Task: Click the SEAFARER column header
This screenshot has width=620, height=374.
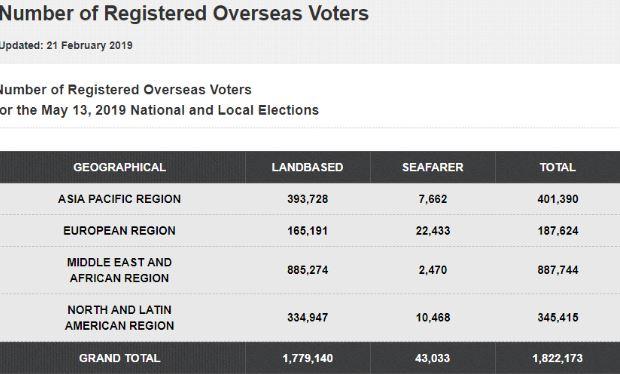Action: click(x=433, y=167)
